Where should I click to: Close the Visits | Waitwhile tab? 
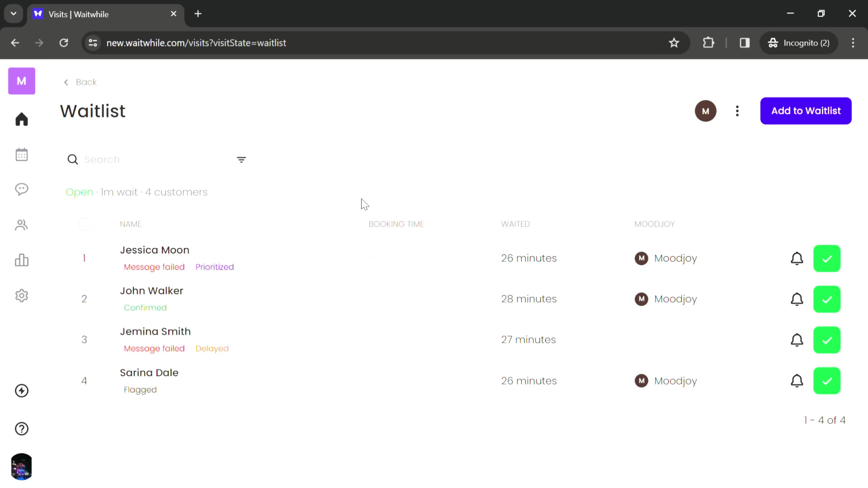pos(174,14)
